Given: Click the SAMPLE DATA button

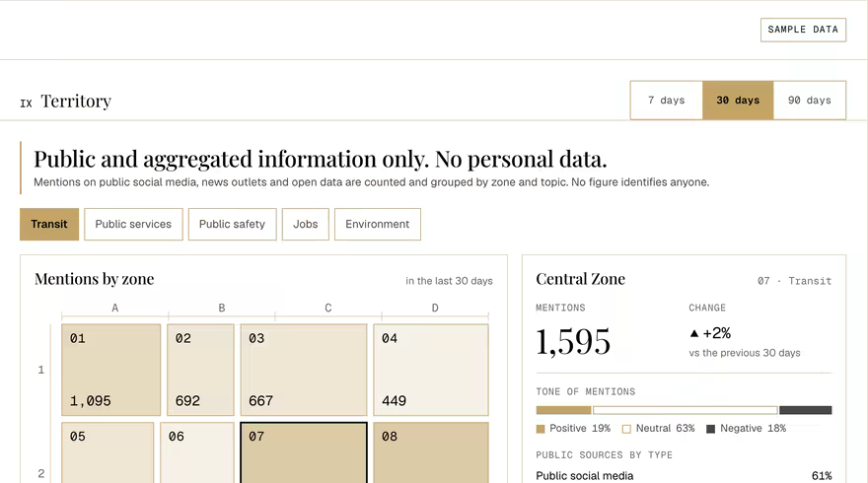Looking at the screenshot, I should click(x=803, y=30).
